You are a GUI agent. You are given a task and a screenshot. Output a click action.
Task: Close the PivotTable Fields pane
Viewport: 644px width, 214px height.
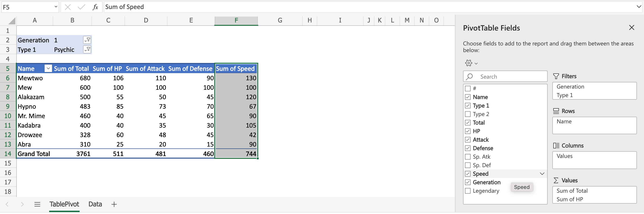(632, 27)
